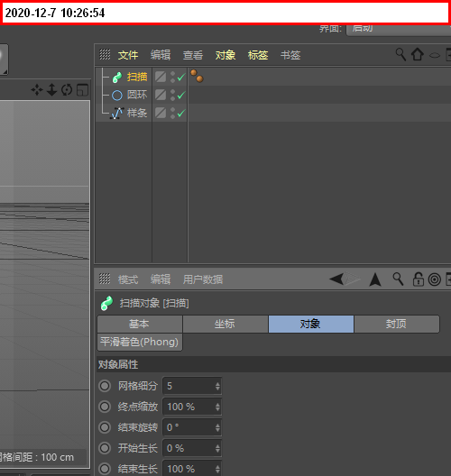Click the spline curve icon beside 样条
The width and height of the screenshot is (451, 476).
coord(117,114)
